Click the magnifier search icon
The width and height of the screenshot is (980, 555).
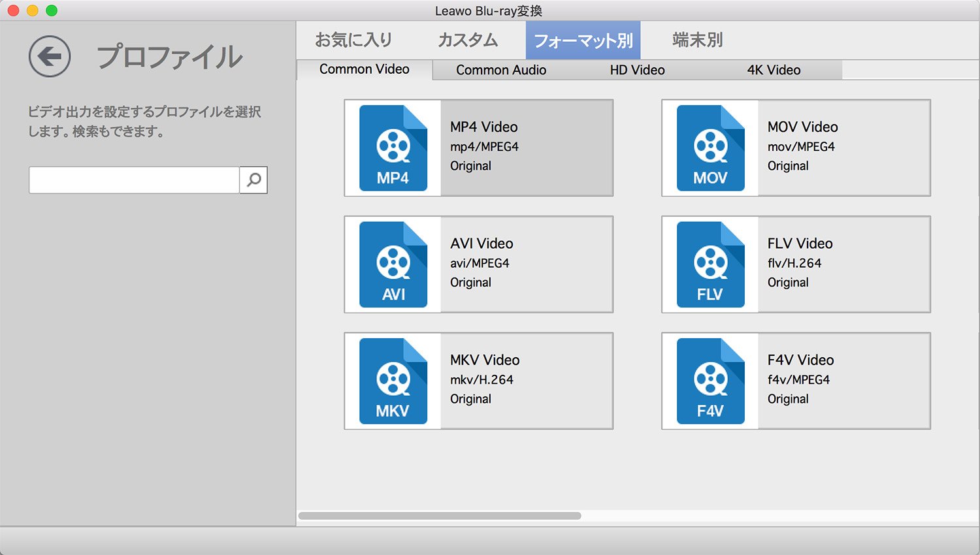point(253,180)
